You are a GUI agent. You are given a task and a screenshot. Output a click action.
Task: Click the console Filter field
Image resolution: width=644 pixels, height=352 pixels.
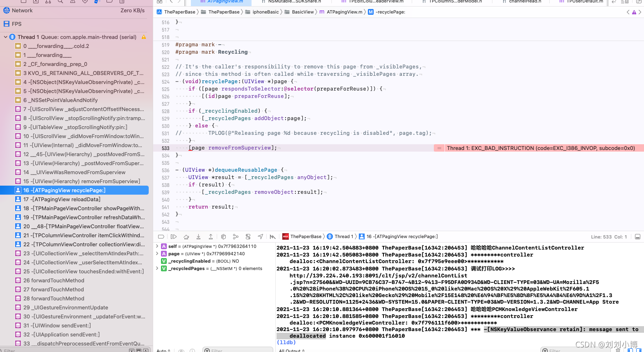[x=576, y=350]
